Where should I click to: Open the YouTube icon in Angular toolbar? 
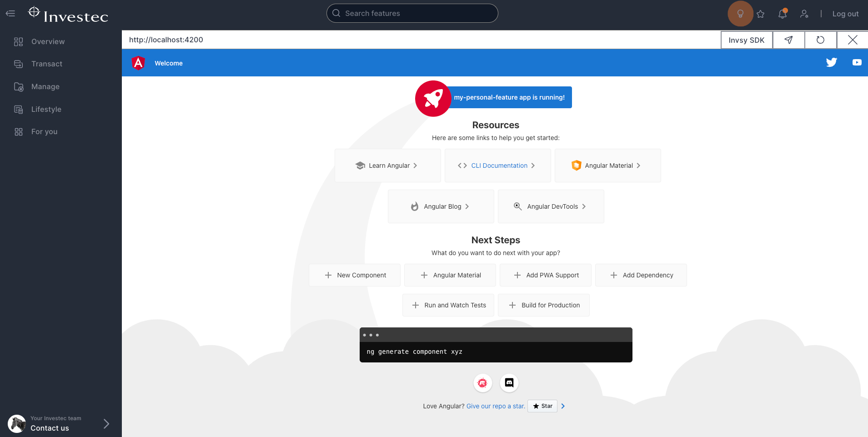(857, 63)
